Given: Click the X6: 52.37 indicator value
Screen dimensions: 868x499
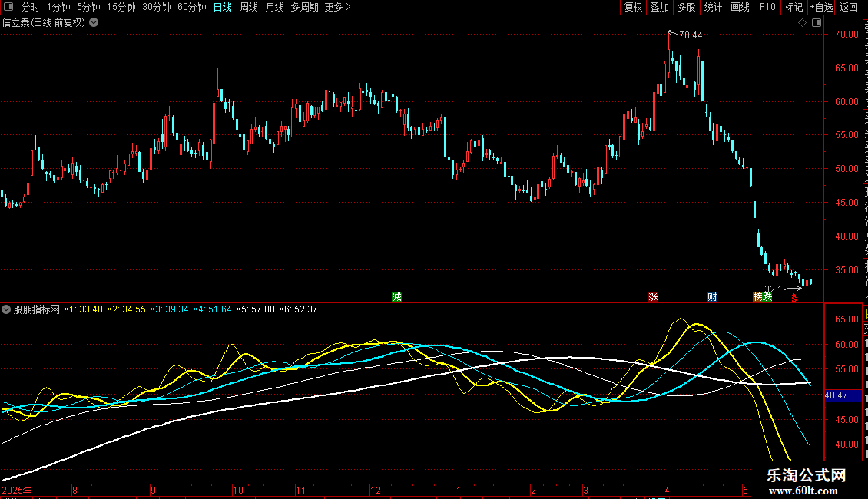Looking at the screenshot, I should coord(298,309).
